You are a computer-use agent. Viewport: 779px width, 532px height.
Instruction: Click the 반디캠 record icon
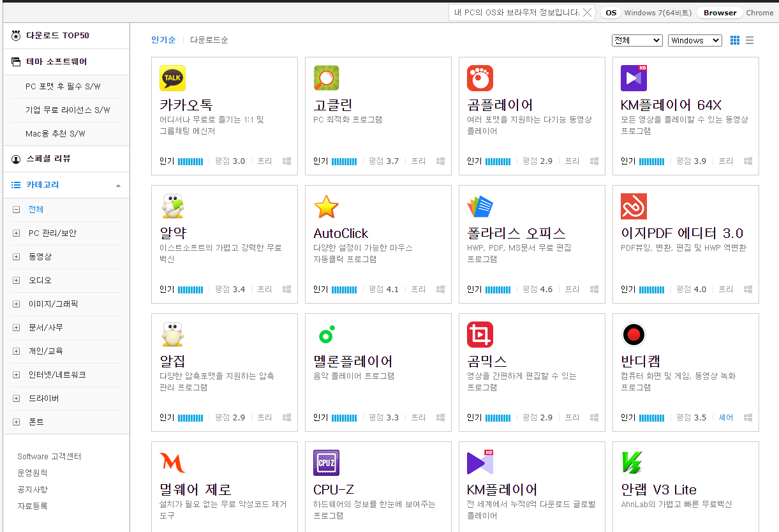point(634,334)
